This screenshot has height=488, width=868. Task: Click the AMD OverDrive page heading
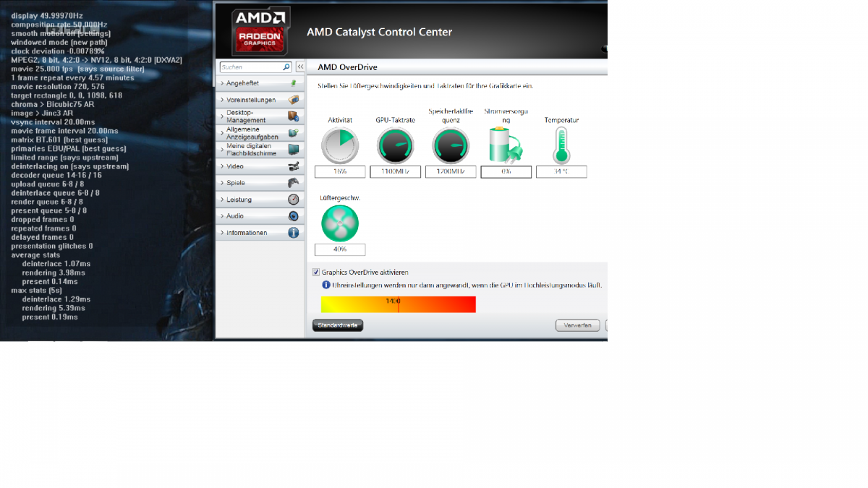[x=347, y=67]
